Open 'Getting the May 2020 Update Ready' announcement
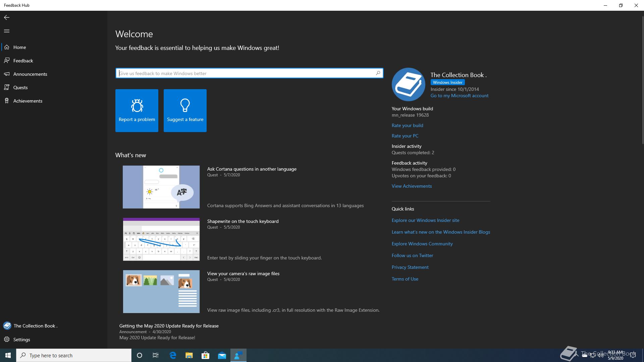Viewport: 644px width, 362px height. [x=169, y=326]
